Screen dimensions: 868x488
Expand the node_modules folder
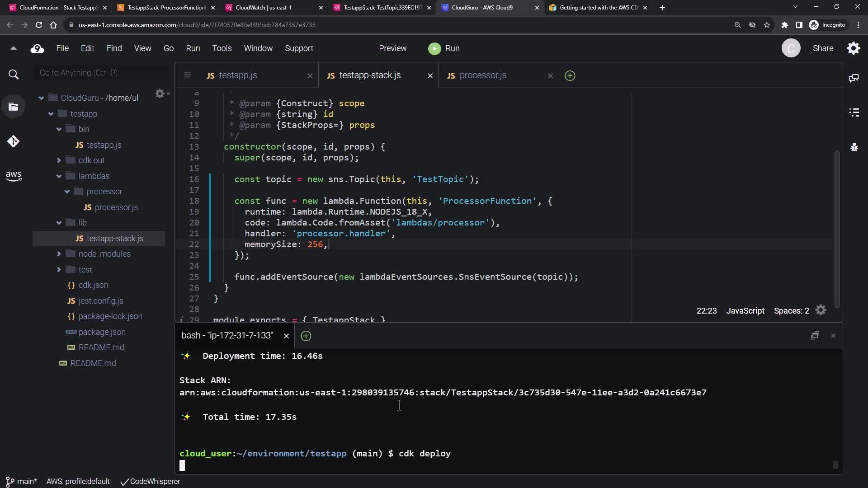tap(59, 254)
